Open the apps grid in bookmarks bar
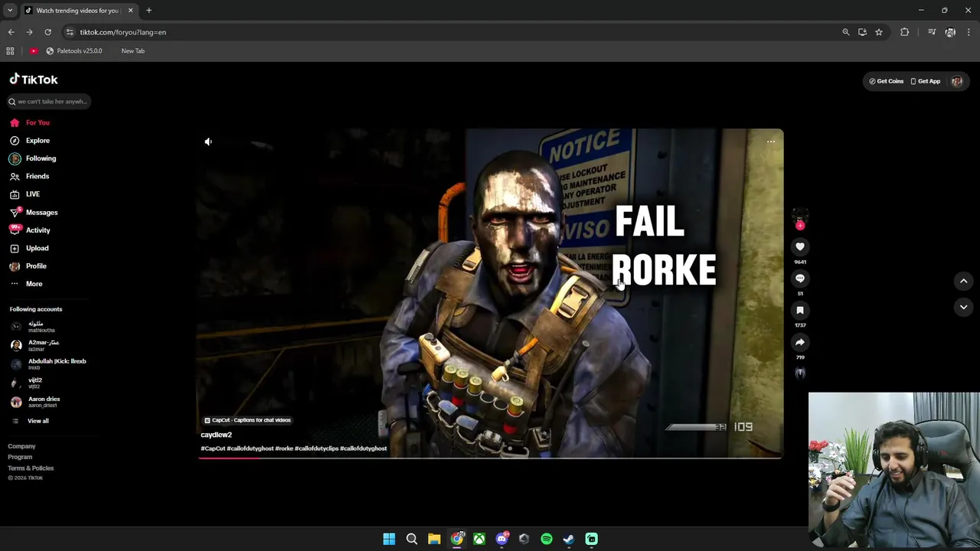The image size is (980, 551). (x=10, y=51)
